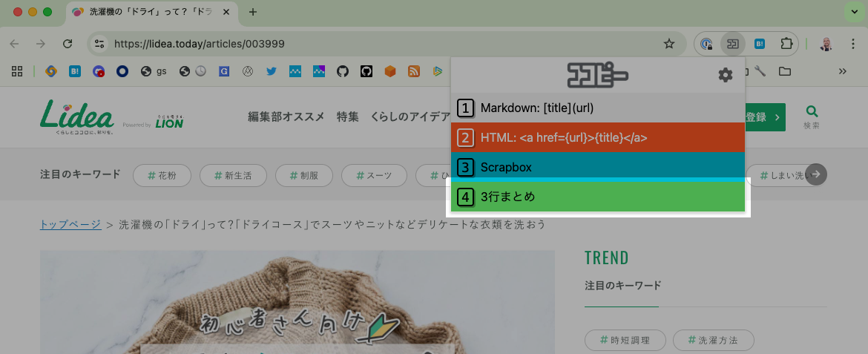Choose the HTML anchor tag copy format
This screenshot has width=868, height=354.
coord(598,137)
